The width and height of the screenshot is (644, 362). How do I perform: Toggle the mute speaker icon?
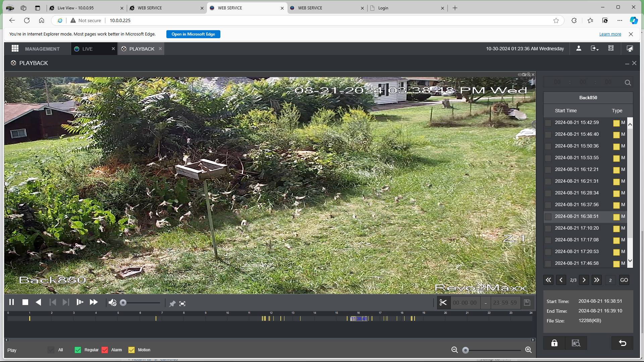112,303
